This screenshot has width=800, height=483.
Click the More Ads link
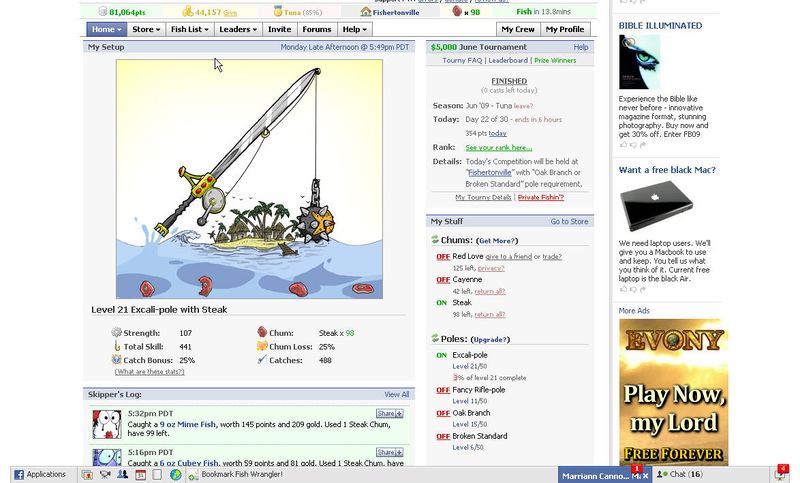coord(634,311)
